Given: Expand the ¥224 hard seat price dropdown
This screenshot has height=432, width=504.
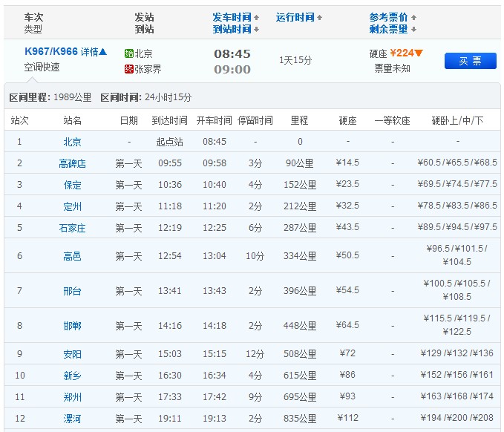Looking at the screenshot, I should pos(419,53).
